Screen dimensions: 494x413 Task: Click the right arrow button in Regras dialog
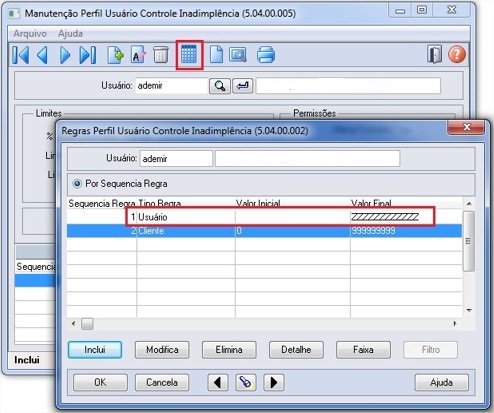pos(274,382)
